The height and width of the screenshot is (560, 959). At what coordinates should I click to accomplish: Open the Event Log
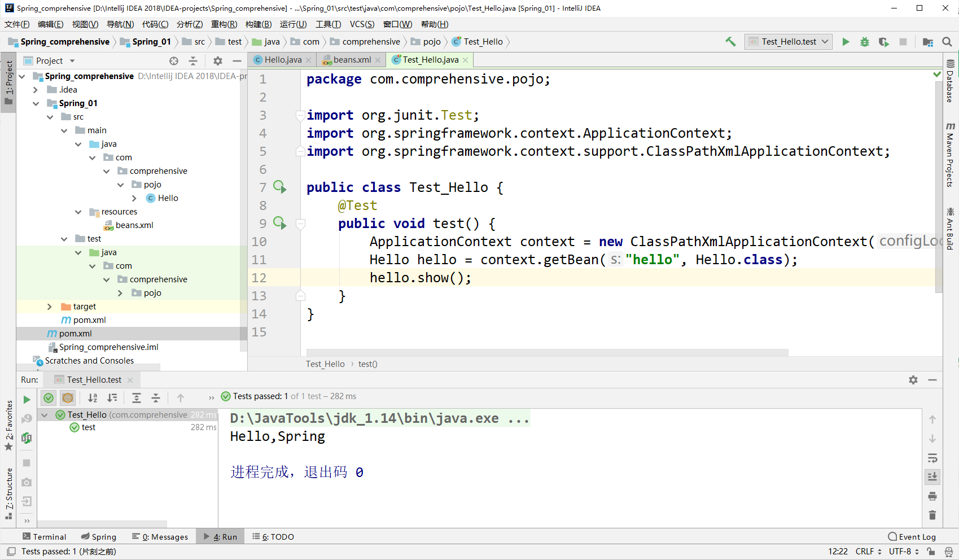912,536
